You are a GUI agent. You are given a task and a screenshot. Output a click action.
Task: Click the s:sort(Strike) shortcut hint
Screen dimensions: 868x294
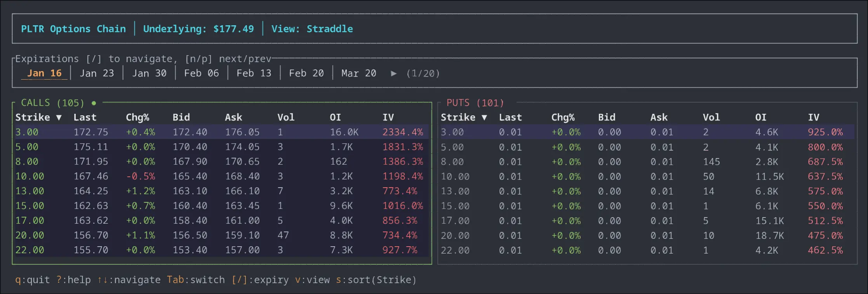click(376, 280)
